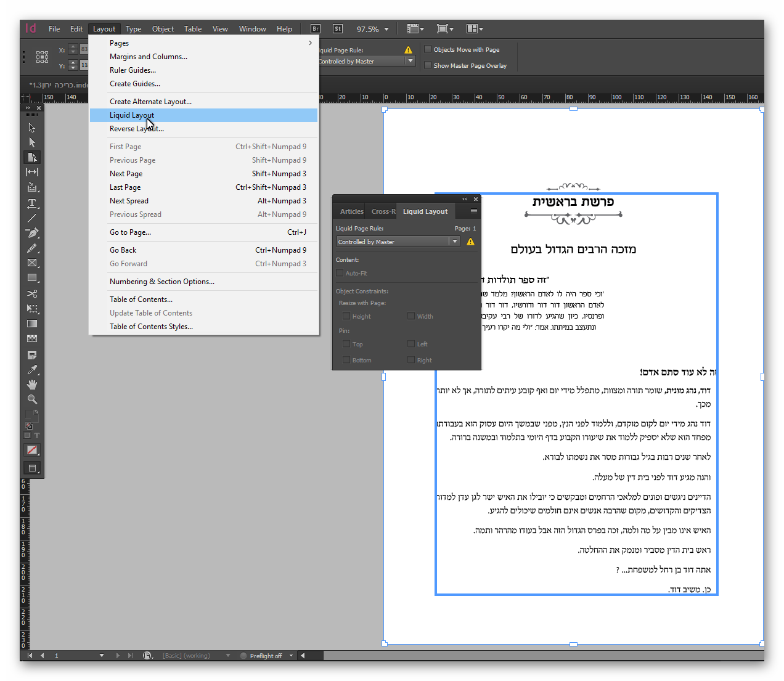Switch to the Cross-R tab

383,211
